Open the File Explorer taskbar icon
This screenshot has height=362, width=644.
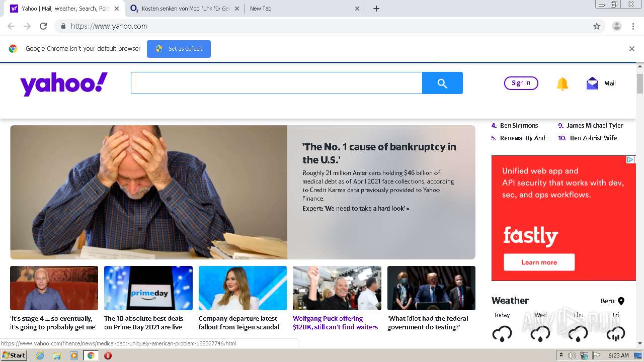[x=57, y=355]
